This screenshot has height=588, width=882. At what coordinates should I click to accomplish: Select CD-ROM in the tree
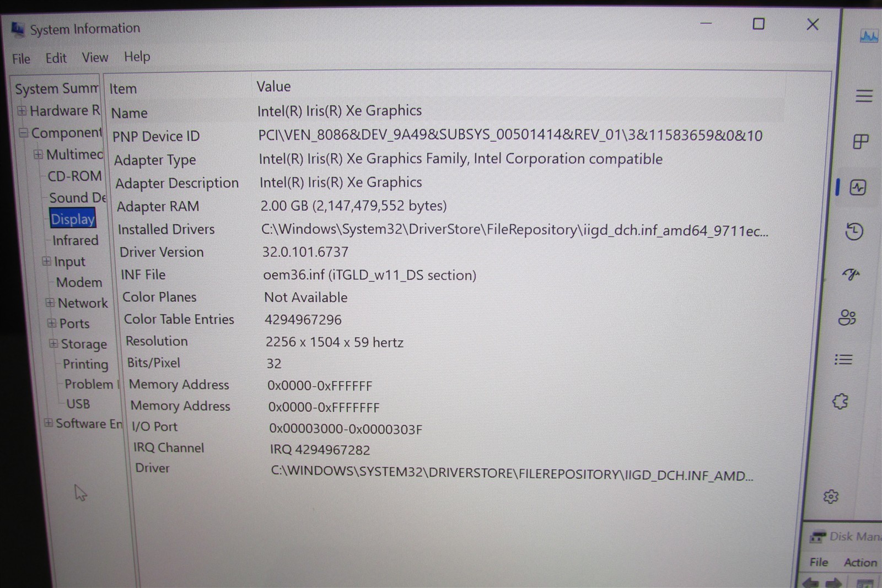coord(75,176)
